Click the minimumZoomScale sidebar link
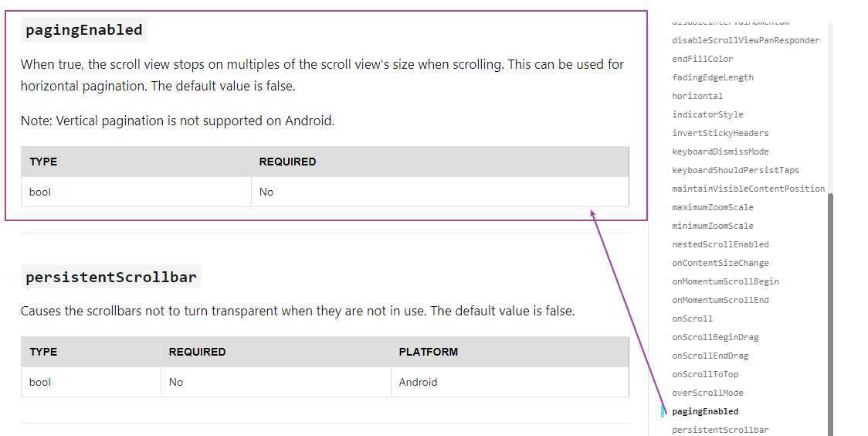The width and height of the screenshot is (868, 436). tap(712, 226)
